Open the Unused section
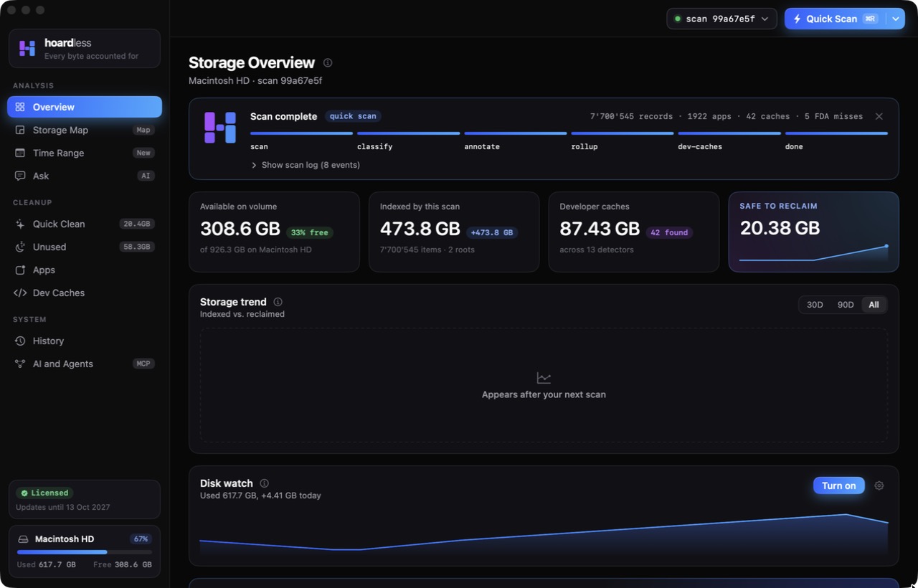Screen dimensions: 918x588 85,247
